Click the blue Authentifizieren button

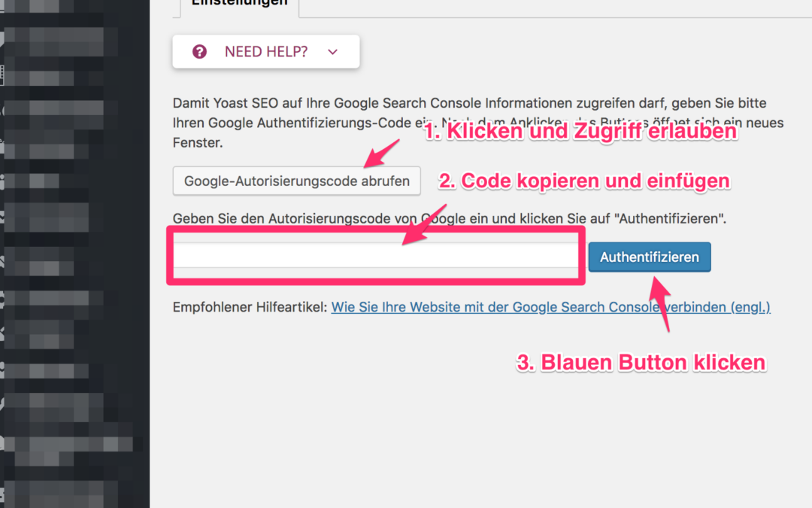pos(649,257)
